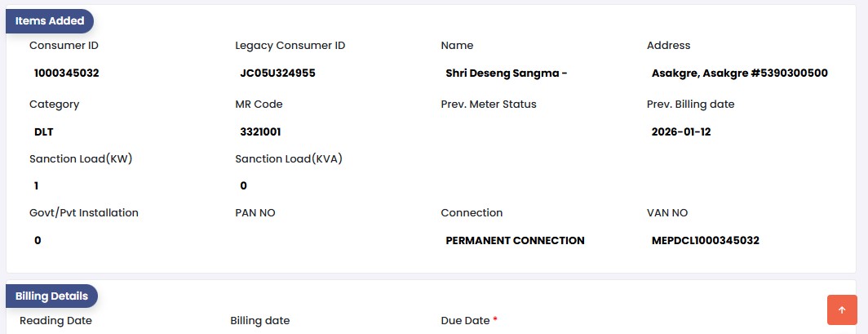Click the PAN NO label
This screenshot has width=868, height=334.
(255, 212)
